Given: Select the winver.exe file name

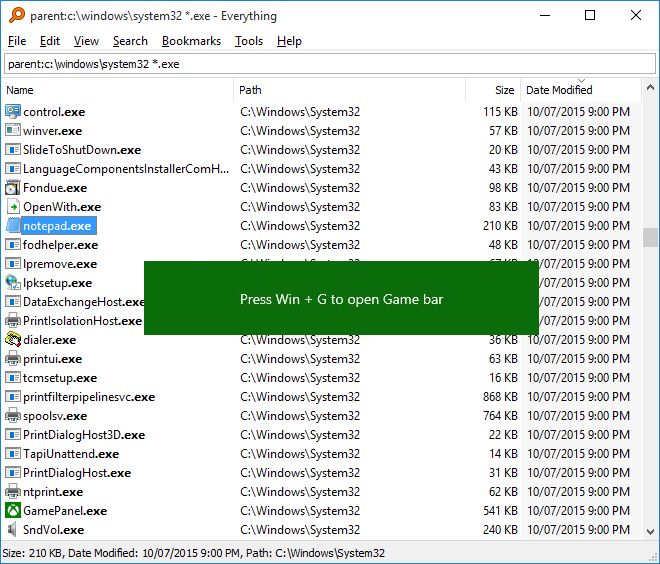Looking at the screenshot, I should click(52, 131).
